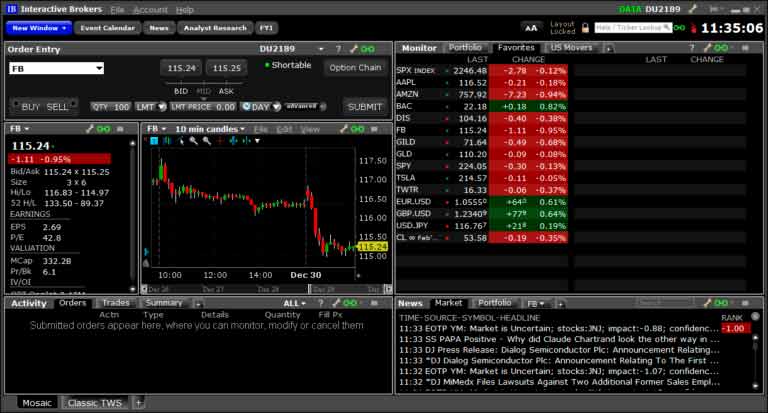Toggle the advanced order options switch
The image size is (768, 413).
306,106
